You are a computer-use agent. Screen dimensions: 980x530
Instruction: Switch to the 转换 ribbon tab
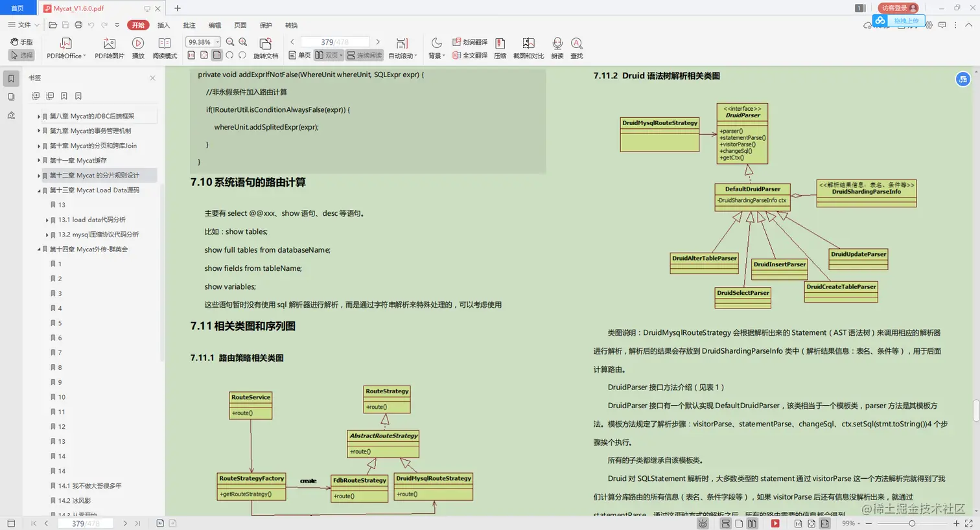(291, 25)
